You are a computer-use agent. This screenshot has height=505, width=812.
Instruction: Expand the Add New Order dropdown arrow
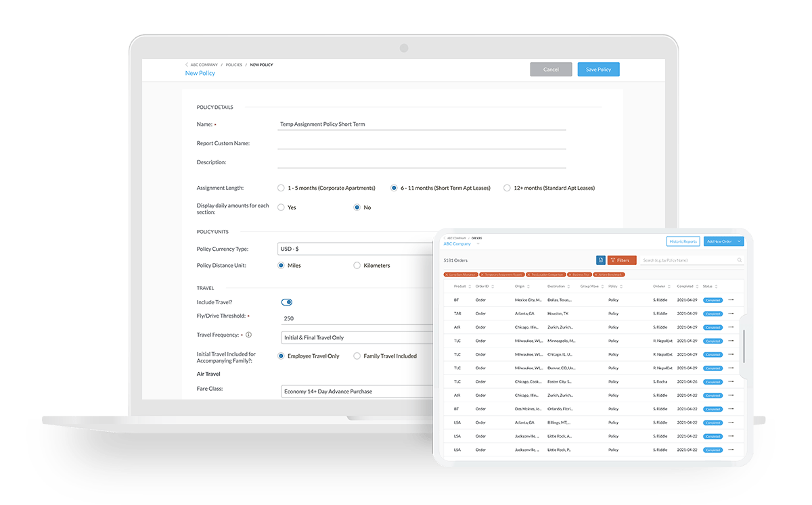tap(739, 241)
